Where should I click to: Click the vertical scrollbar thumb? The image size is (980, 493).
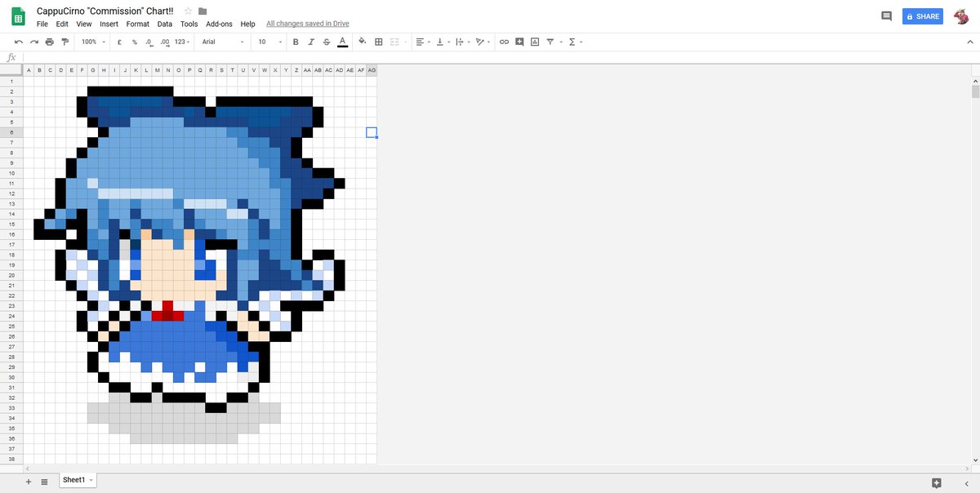(975, 90)
